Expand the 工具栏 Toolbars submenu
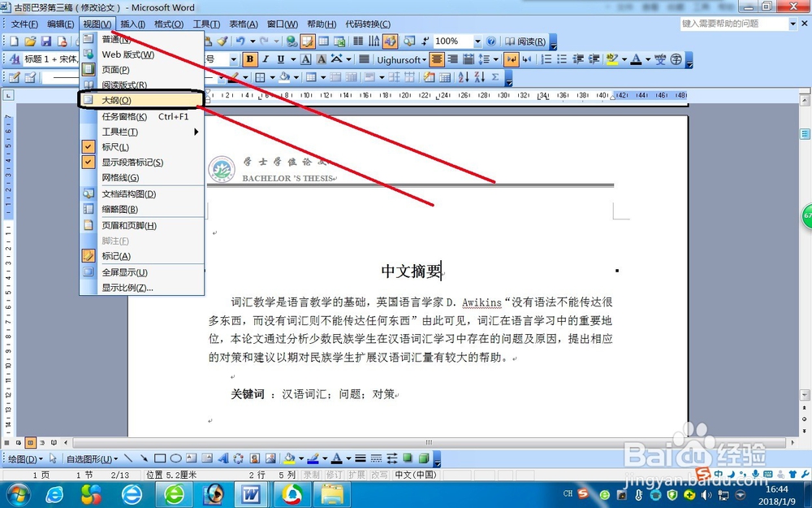Screen dimensions: 812x508 pos(142,132)
